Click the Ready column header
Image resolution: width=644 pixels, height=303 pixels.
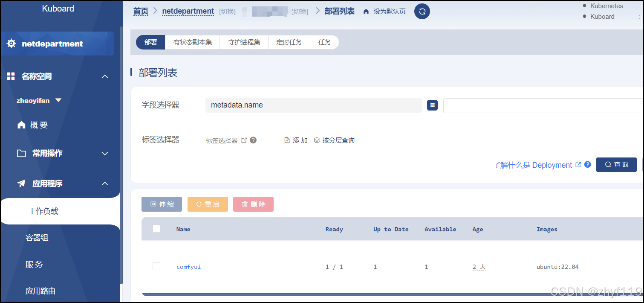point(334,229)
